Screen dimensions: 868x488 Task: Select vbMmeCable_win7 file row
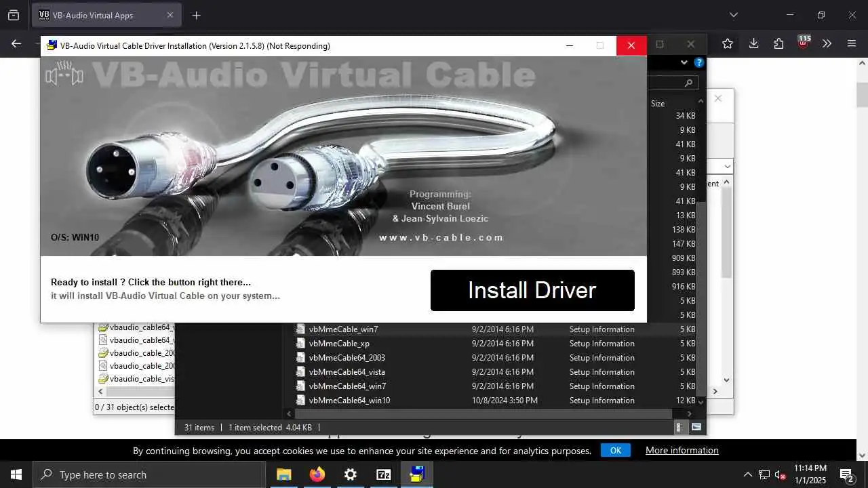[495, 329]
